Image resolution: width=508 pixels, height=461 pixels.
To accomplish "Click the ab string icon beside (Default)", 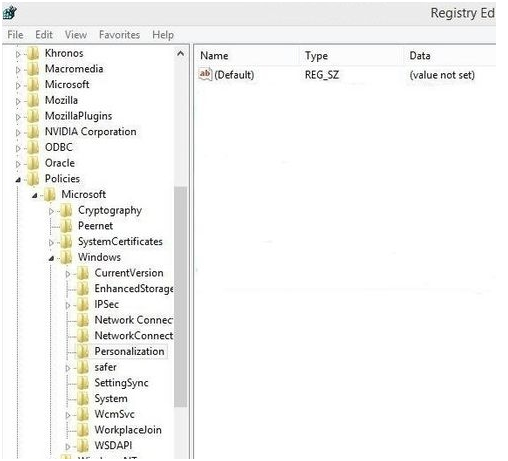I will click(x=205, y=74).
